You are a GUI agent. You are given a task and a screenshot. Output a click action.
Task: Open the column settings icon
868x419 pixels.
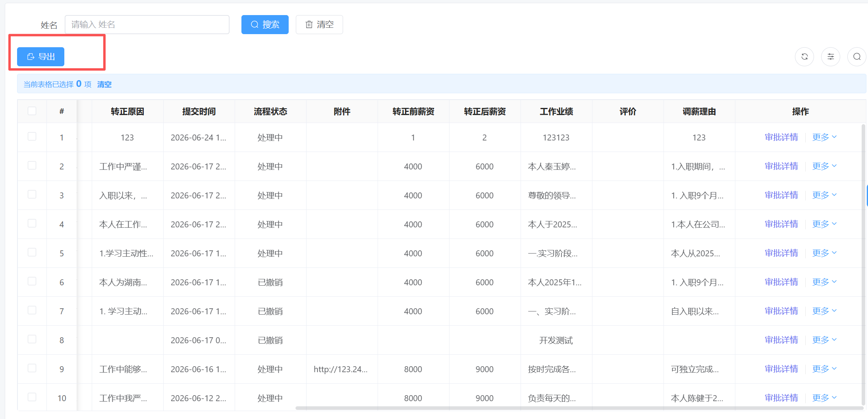[x=831, y=57]
